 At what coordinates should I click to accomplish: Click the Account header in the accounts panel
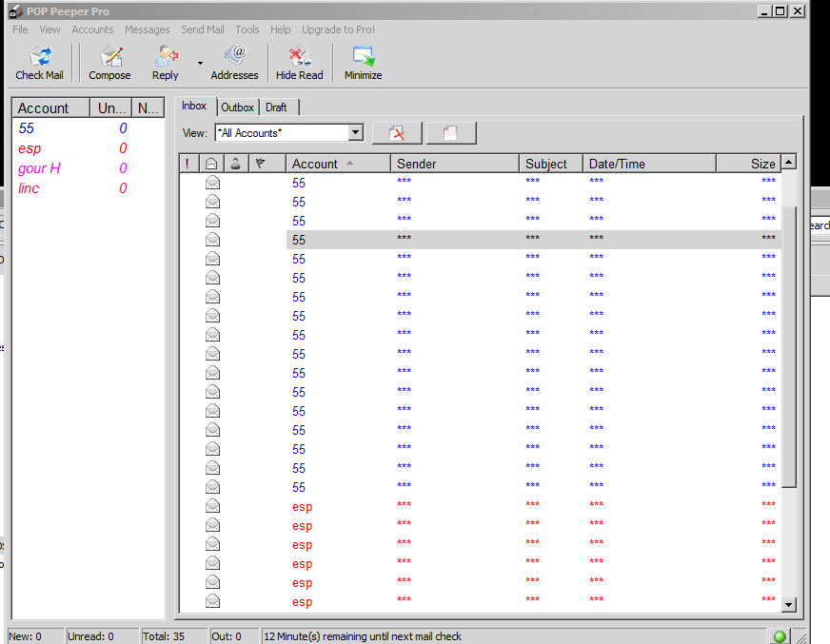(x=51, y=107)
